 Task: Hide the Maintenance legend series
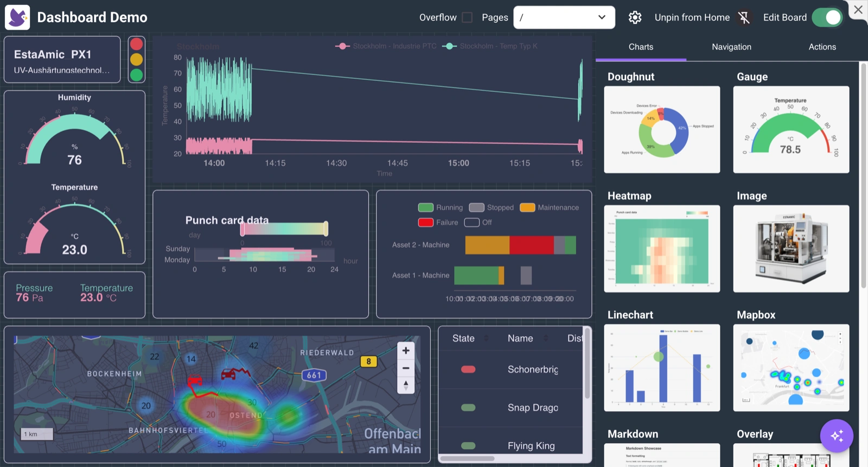pos(549,207)
